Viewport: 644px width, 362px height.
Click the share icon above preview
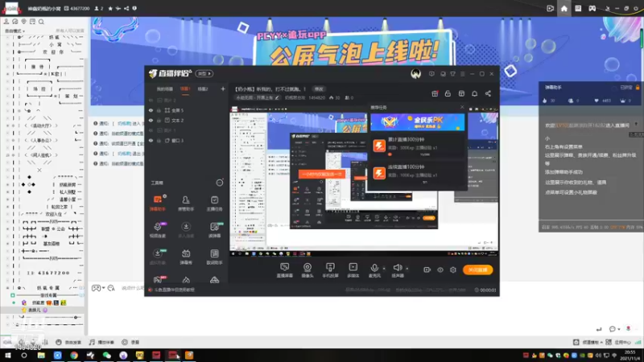pos(488,93)
